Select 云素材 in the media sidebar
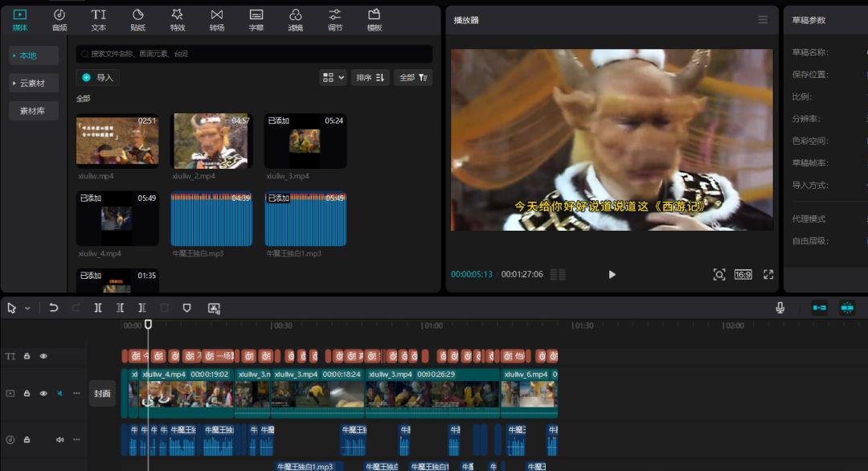868x471 pixels. 32,83
